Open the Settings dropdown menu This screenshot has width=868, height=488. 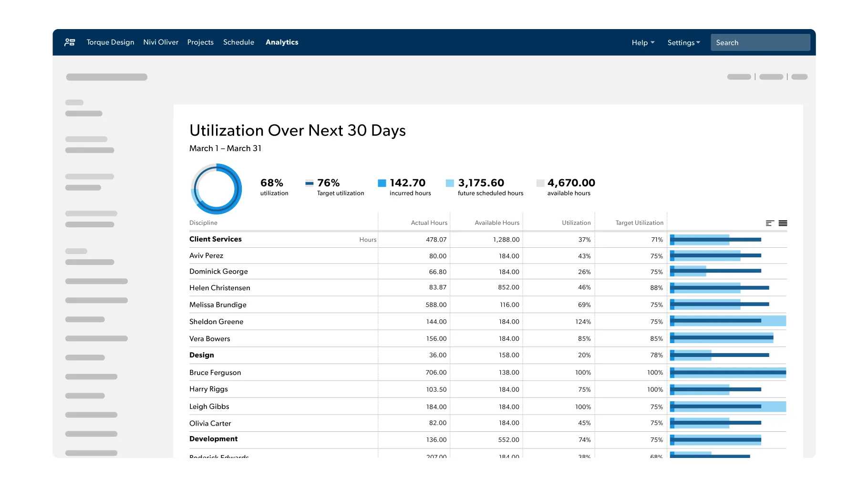pos(683,42)
